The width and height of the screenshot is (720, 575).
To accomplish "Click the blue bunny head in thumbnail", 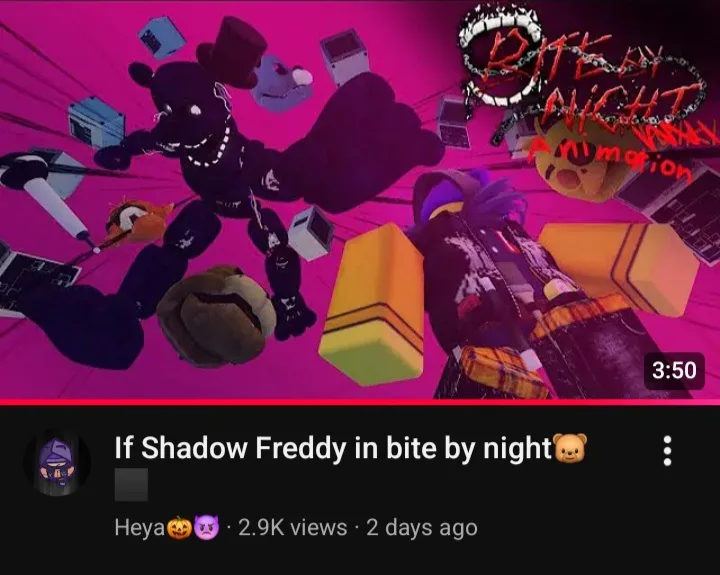I will point(280,85).
